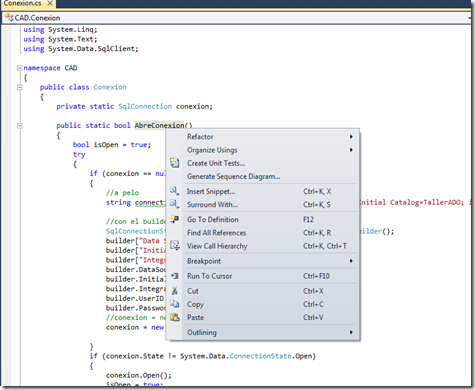475x390 pixels.
Task: Click the Create Unit Tests icon
Action: 175,163
